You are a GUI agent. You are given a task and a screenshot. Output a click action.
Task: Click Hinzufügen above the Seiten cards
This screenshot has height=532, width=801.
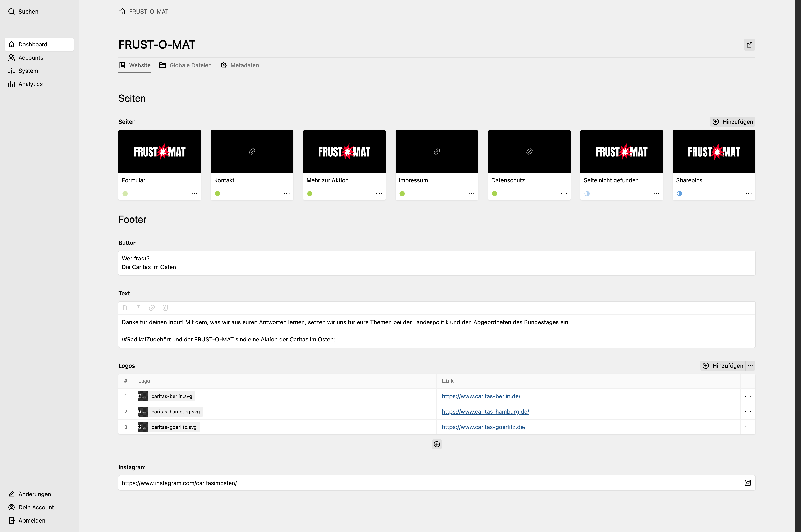click(733, 122)
